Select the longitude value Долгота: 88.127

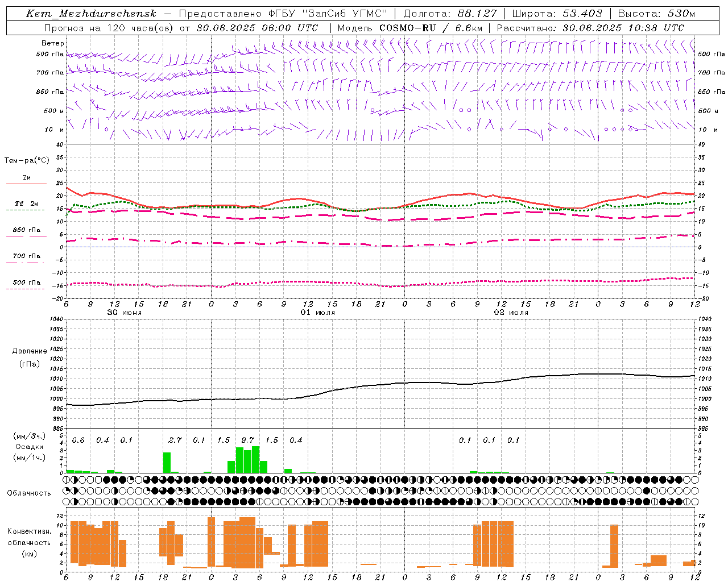pyautogui.click(x=450, y=14)
